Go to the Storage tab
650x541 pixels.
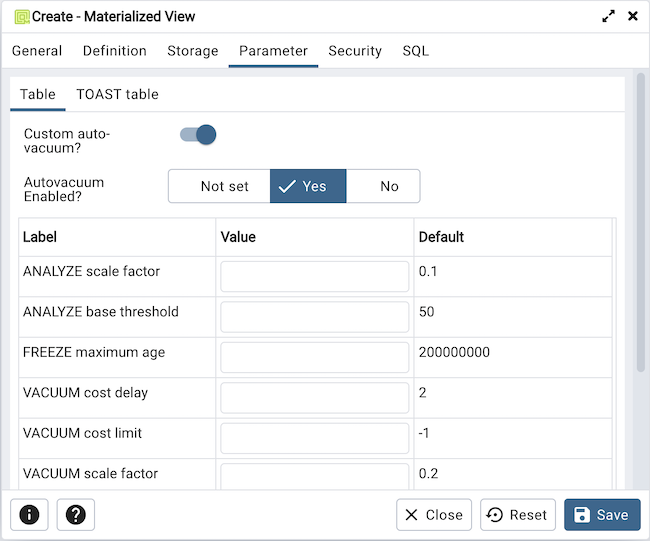point(193,51)
